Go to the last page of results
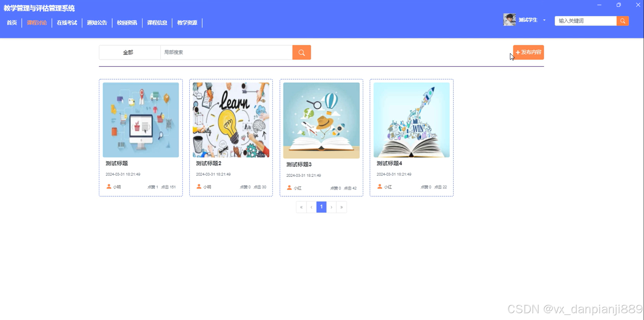Screen dimensions: 644x320 [x=342, y=207]
